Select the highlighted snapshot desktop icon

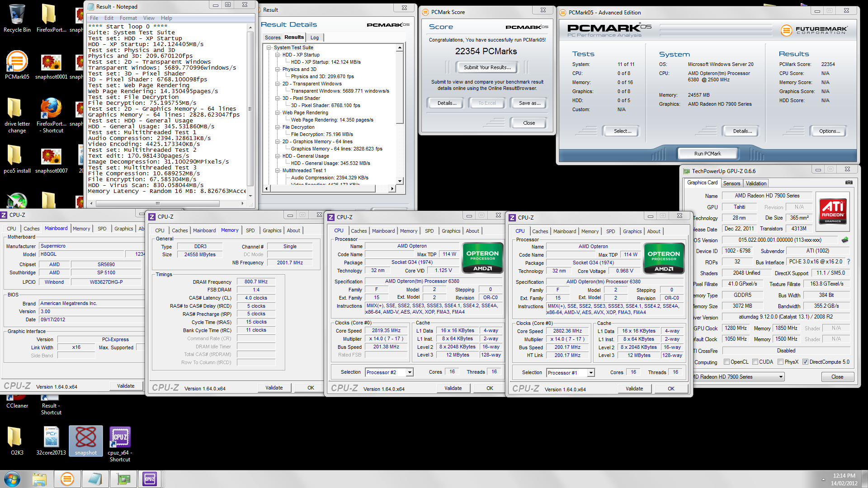pyautogui.click(x=86, y=441)
